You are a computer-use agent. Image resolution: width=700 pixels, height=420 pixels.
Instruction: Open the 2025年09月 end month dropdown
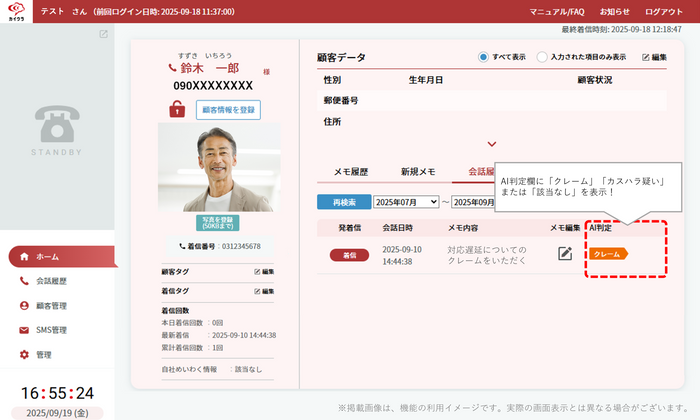[x=475, y=202]
